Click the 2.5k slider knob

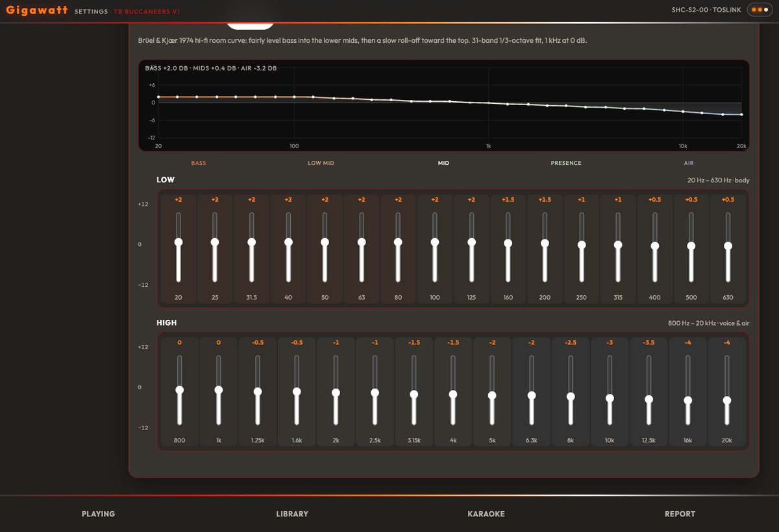pyautogui.click(x=375, y=393)
